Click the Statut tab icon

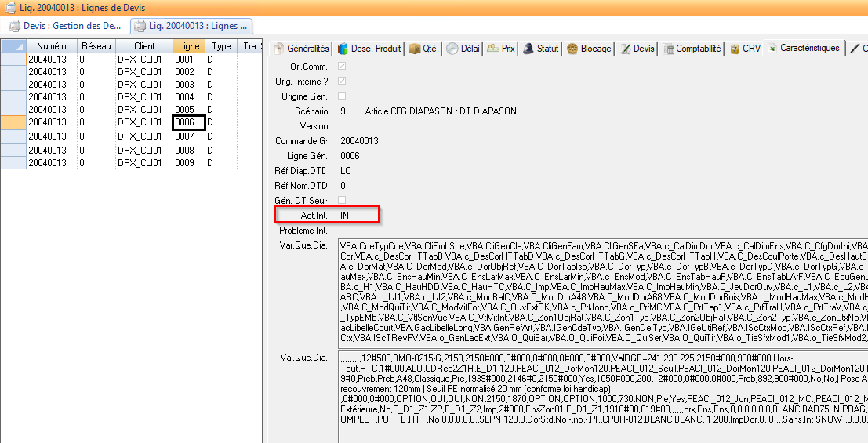click(528, 49)
